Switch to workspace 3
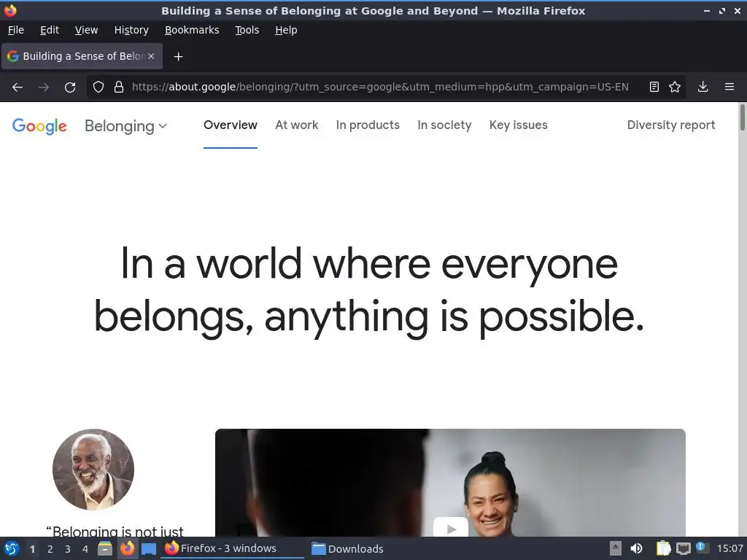 coord(68,549)
